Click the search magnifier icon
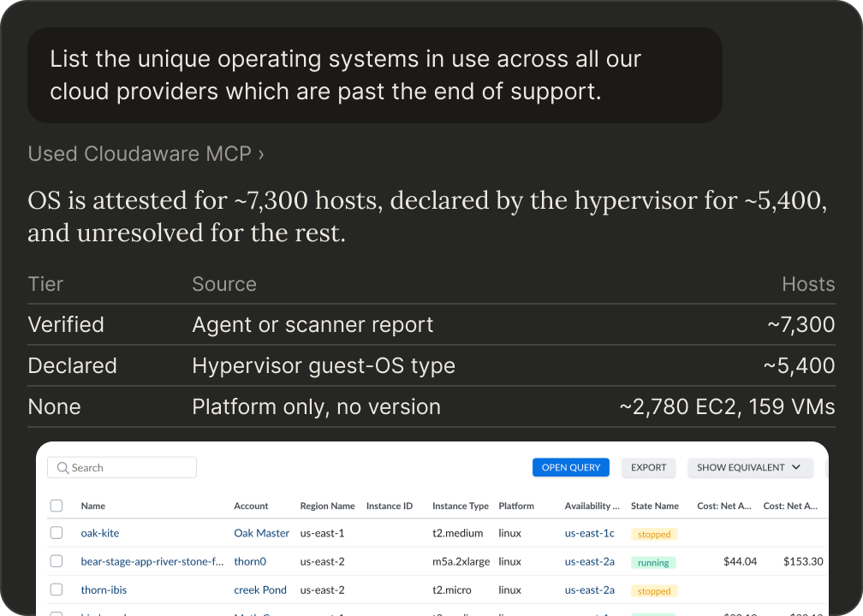 tap(62, 467)
